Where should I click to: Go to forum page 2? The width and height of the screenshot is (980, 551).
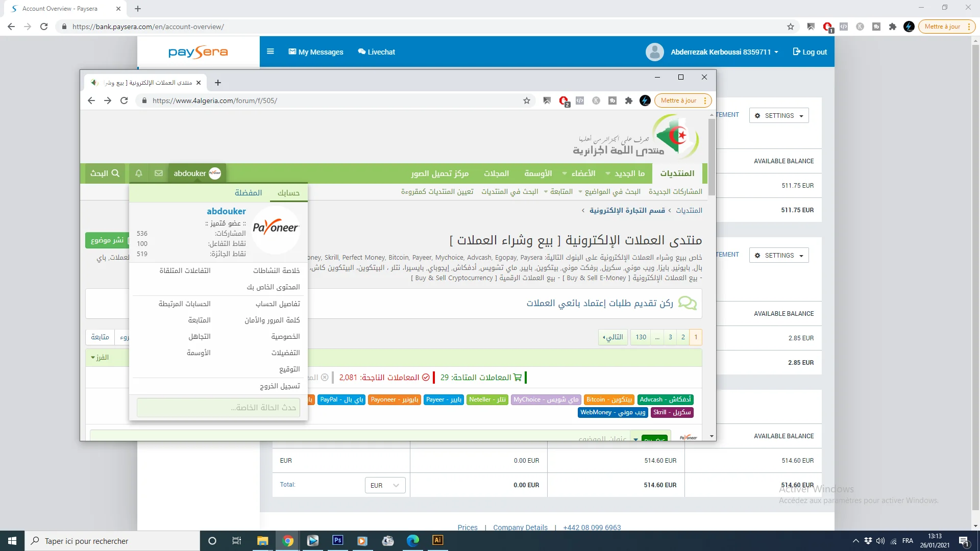(683, 337)
